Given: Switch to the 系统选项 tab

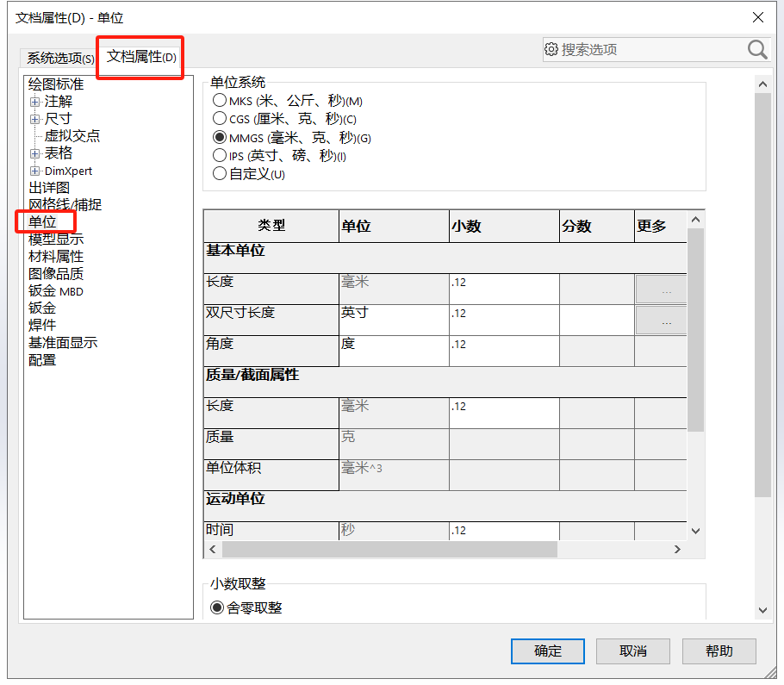Looking at the screenshot, I should tap(59, 58).
